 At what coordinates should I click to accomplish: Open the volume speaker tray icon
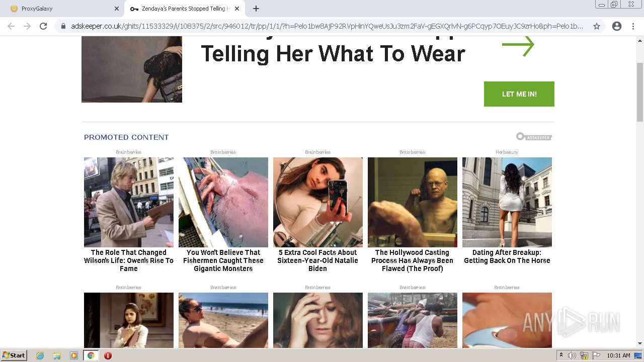pos(572,355)
